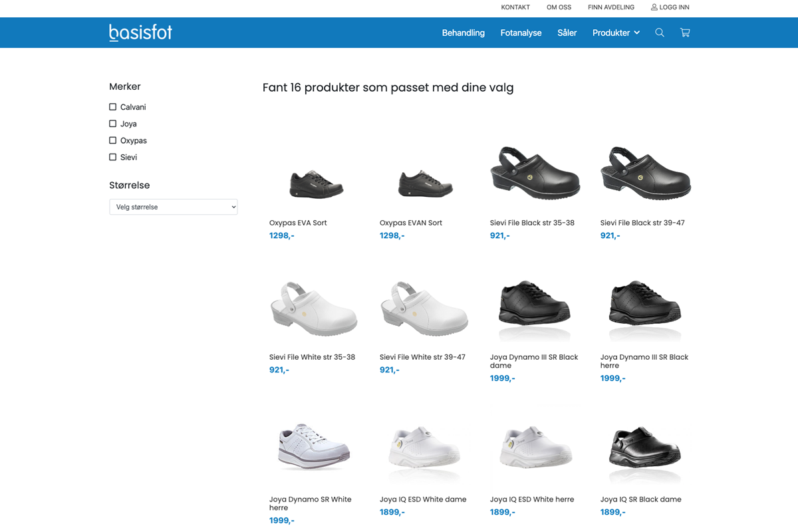Viewport: 798px width, 532px height.
Task: View the Sievi File Black 35-38 clog image
Action: click(x=535, y=173)
